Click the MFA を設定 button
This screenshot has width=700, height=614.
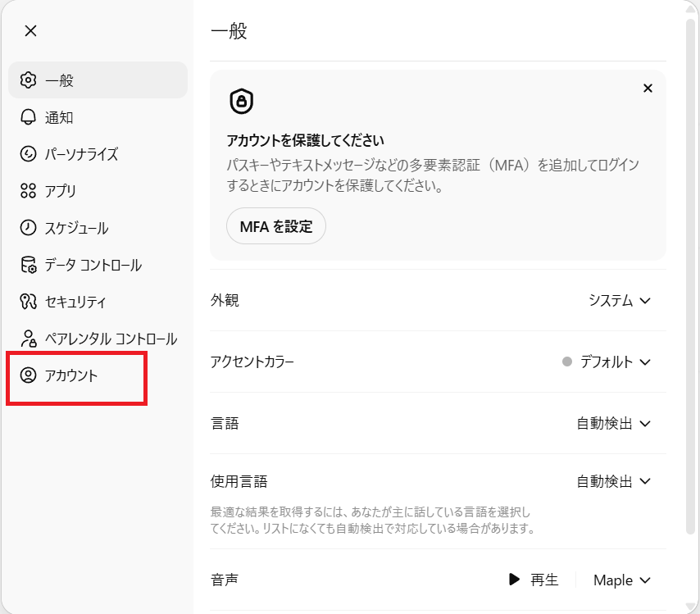(x=275, y=226)
